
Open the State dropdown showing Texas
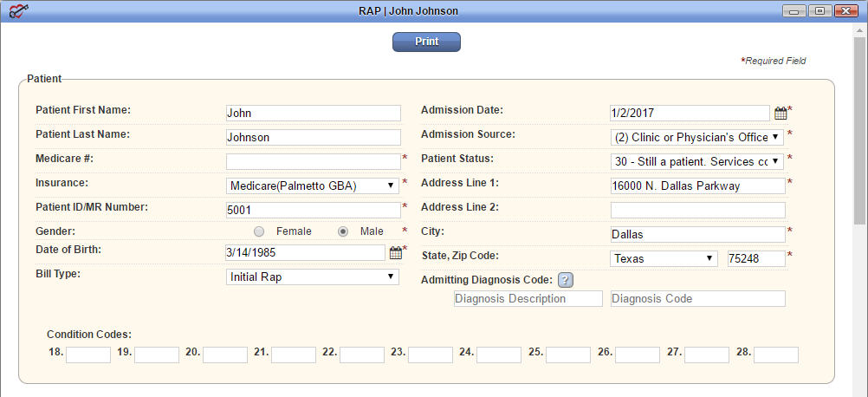pos(664,258)
